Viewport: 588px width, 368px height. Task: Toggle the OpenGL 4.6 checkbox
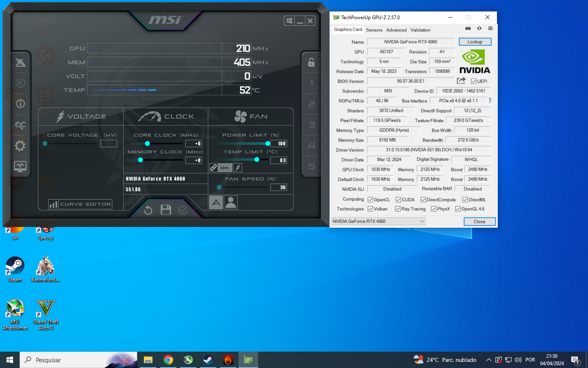458,209
